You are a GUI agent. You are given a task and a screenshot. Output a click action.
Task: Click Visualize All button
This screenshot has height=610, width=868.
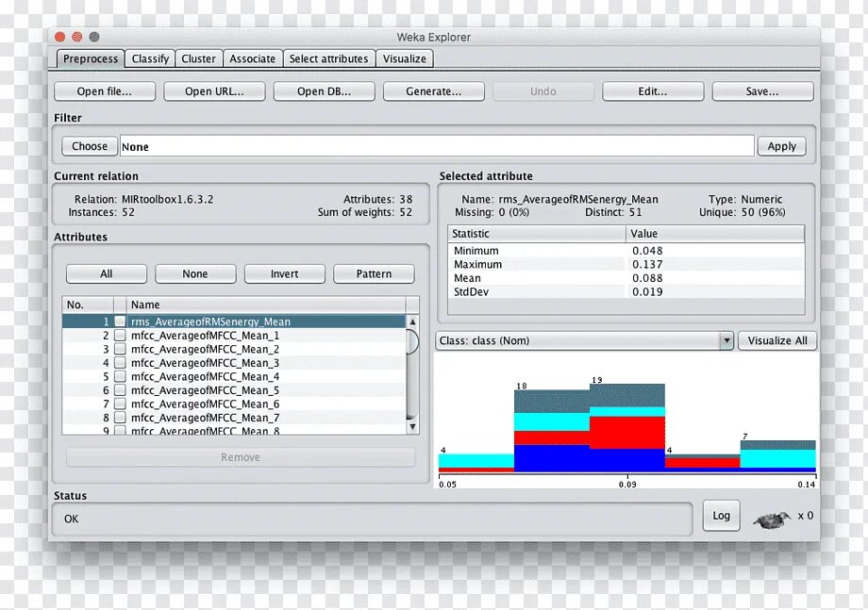click(x=777, y=340)
